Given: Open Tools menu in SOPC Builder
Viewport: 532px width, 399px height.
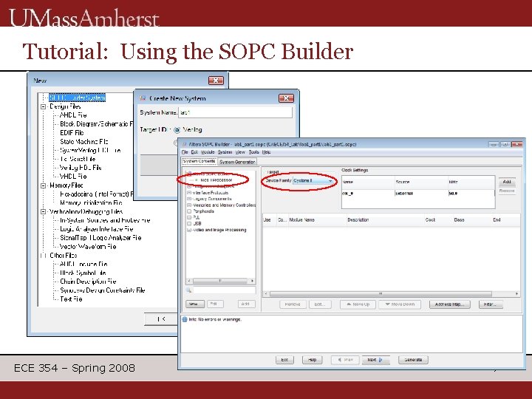Looking at the screenshot, I should tap(253, 152).
